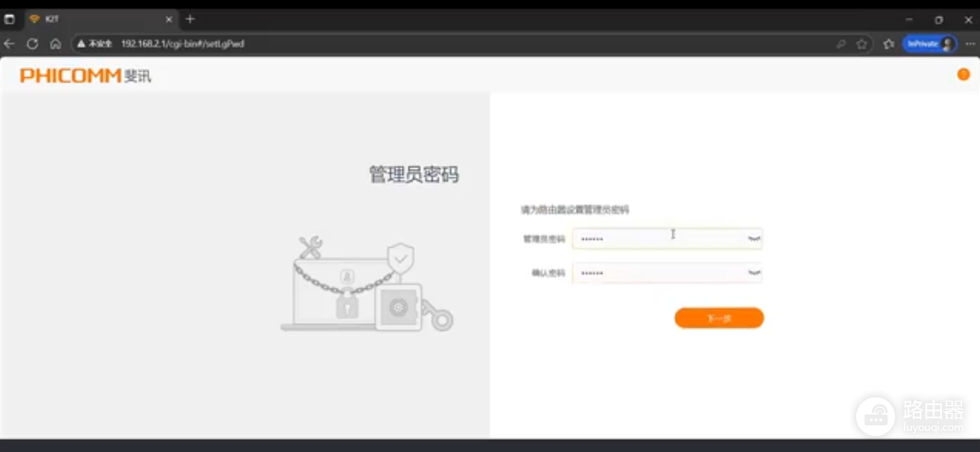This screenshot has width=980, height=452.
Task: Toggle visibility of the 确认密码 password
Action: (754, 272)
